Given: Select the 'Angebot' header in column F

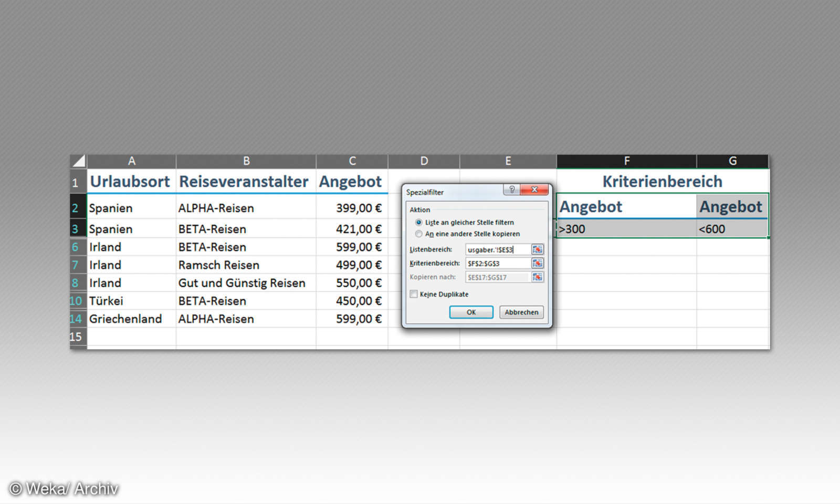Looking at the screenshot, I should [x=591, y=206].
